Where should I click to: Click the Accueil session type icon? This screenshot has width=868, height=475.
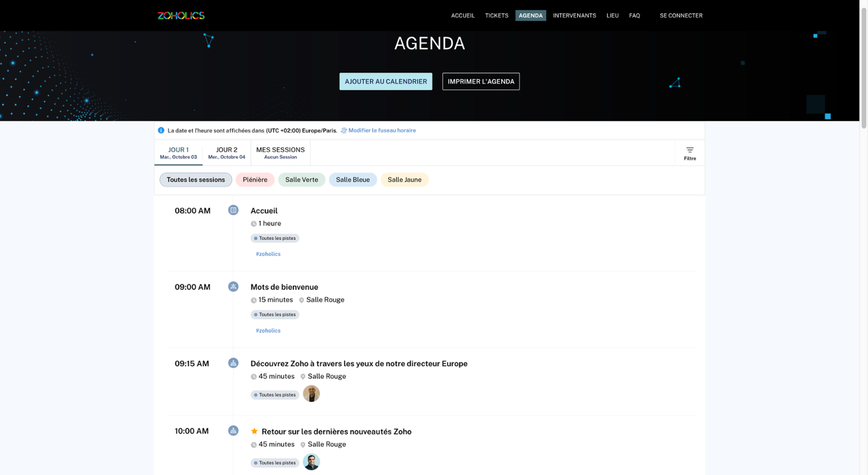(x=233, y=210)
